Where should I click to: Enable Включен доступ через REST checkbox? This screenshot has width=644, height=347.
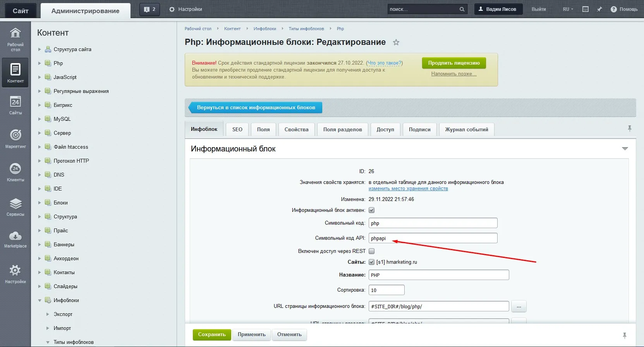click(372, 251)
